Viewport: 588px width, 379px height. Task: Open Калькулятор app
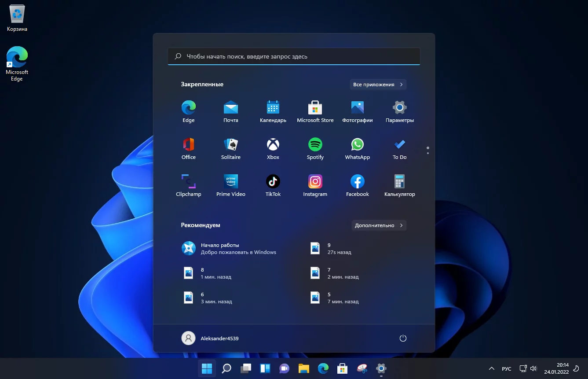tap(399, 186)
